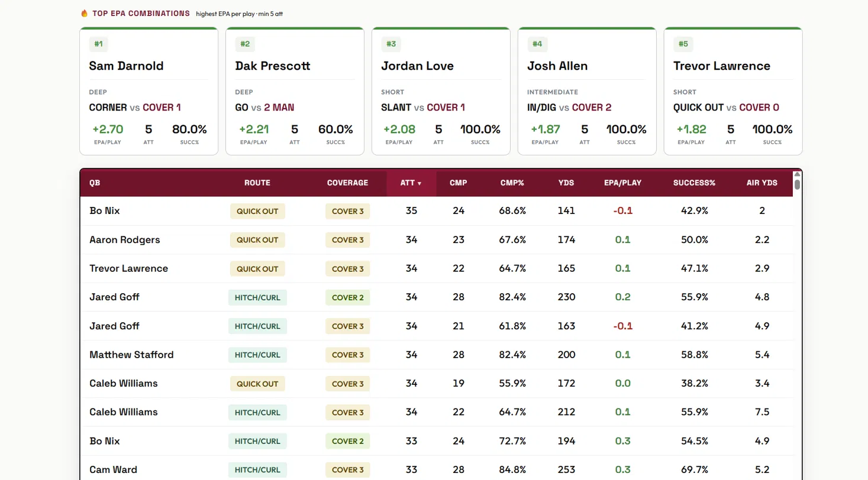Viewport: 868px width, 480px height.
Task: Select the HITCH/CURL tag in Matthew Stafford's row
Action: coord(257,355)
